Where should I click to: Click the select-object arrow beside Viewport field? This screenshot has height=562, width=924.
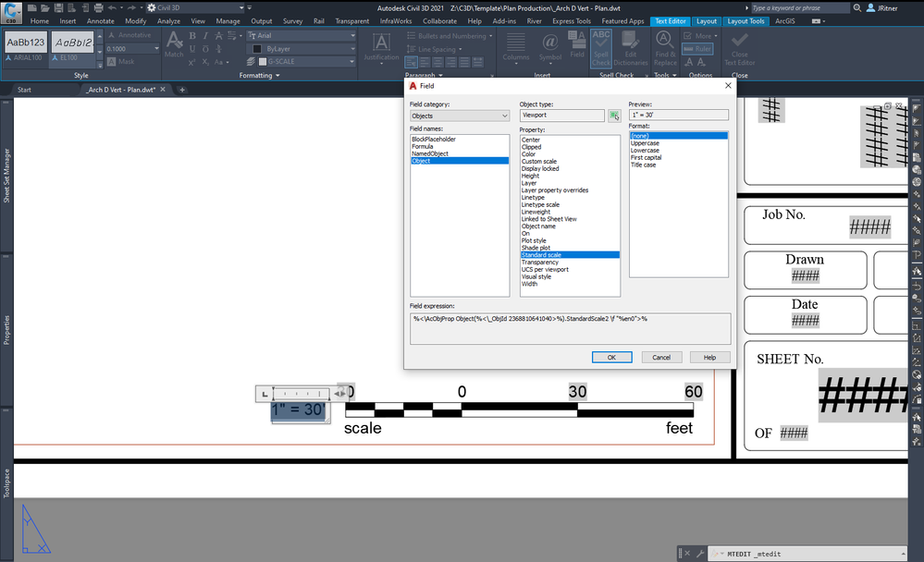pyautogui.click(x=613, y=115)
